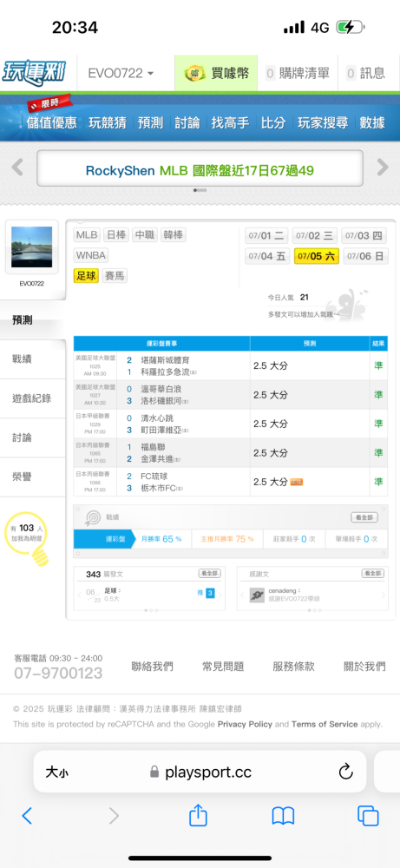Screen dimensions: 400x868
Task: Open the 找高手 menu item
Action: coord(230,123)
